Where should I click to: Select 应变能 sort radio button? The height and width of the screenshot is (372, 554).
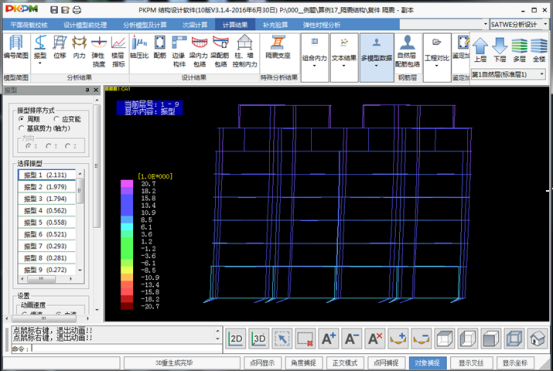click(x=56, y=119)
